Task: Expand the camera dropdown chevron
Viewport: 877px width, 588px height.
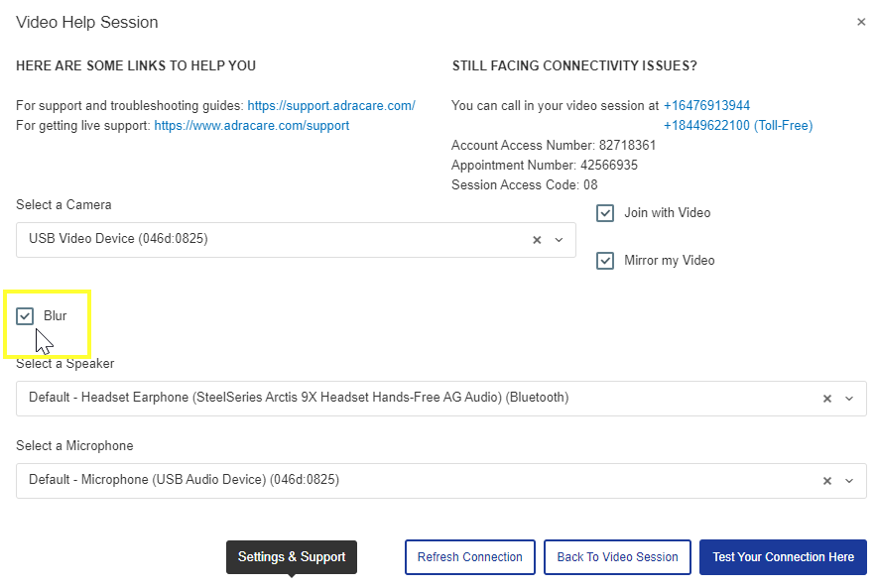Action: tap(559, 240)
